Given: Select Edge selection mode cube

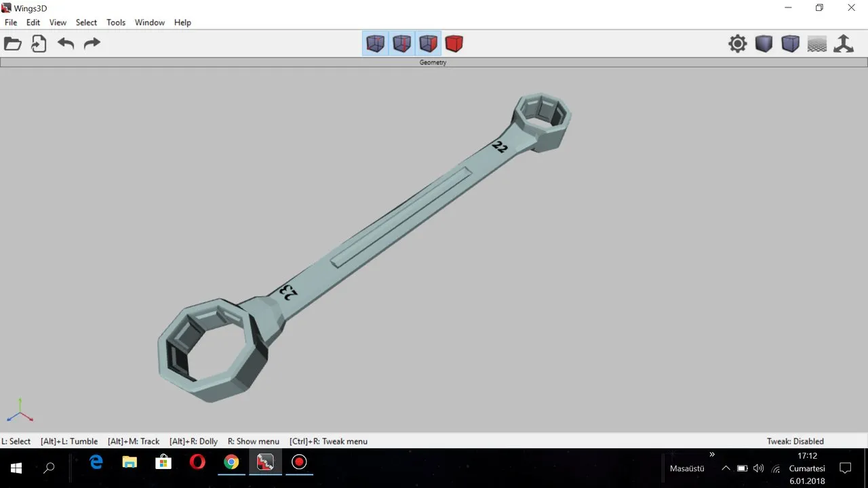Looking at the screenshot, I should click(401, 43).
